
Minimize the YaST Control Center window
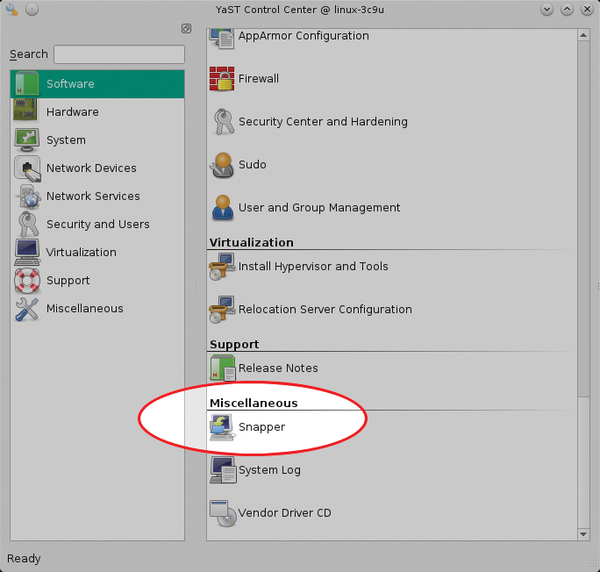pyautogui.click(x=547, y=10)
